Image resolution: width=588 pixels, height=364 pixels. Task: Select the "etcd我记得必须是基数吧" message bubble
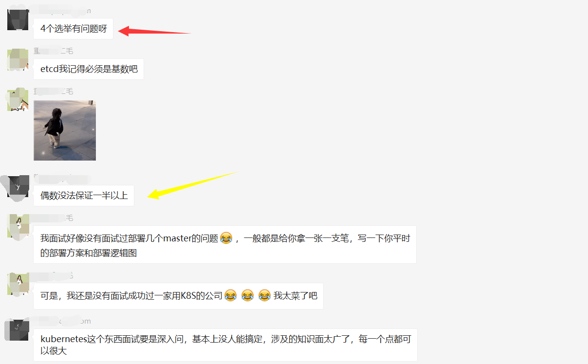89,69
